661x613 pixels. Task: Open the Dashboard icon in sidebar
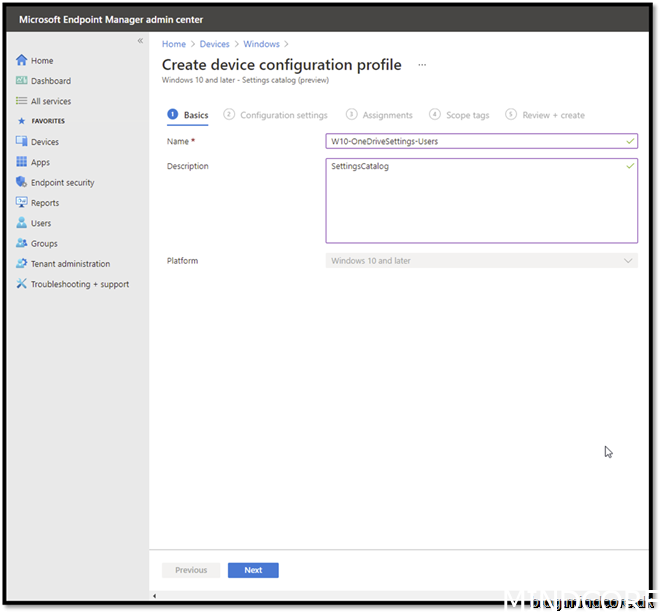(x=21, y=81)
